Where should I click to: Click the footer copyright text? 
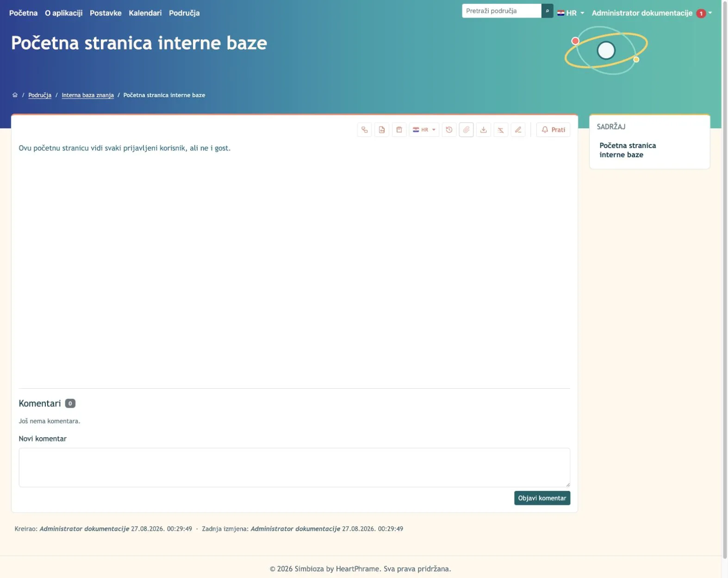point(360,569)
